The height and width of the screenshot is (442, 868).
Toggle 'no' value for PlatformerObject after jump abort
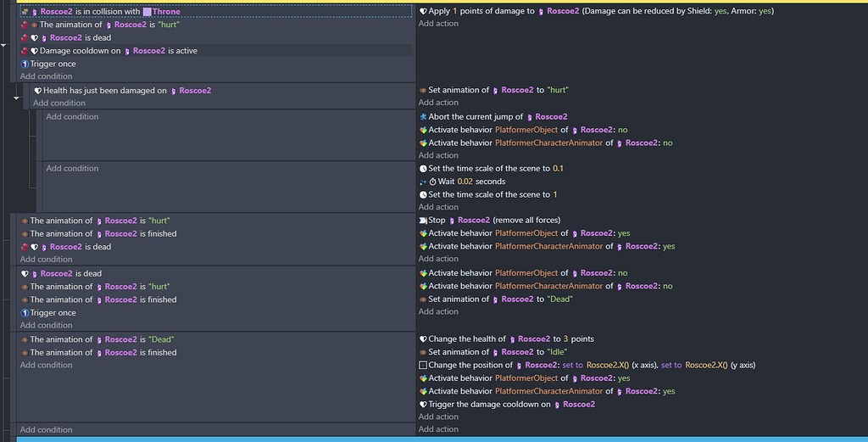click(x=623, y=130)
